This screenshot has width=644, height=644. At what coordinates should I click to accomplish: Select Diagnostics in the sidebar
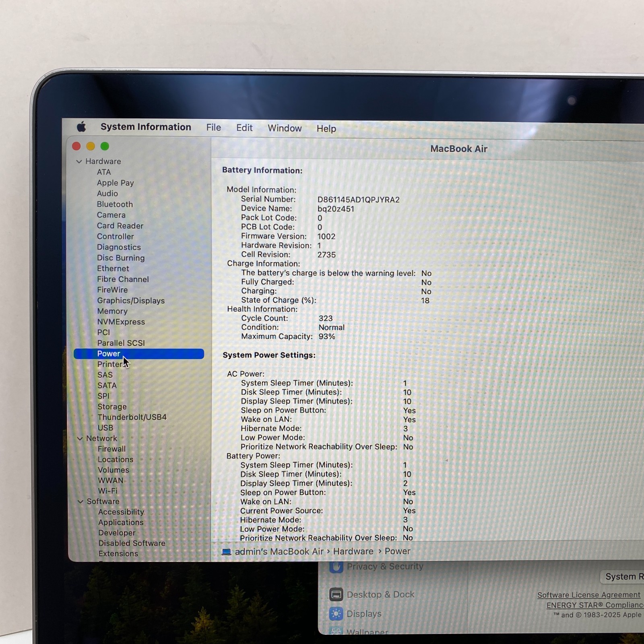(119, 247)
